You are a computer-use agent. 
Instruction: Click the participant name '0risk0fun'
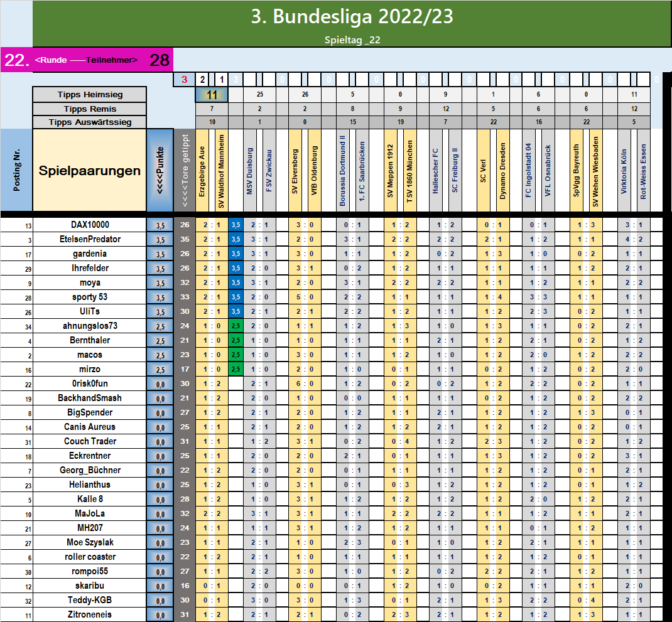click(x=90, y=383)
